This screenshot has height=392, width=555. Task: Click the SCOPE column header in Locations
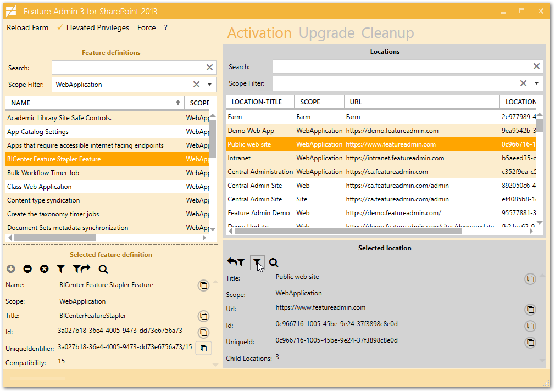pos(319,102)
